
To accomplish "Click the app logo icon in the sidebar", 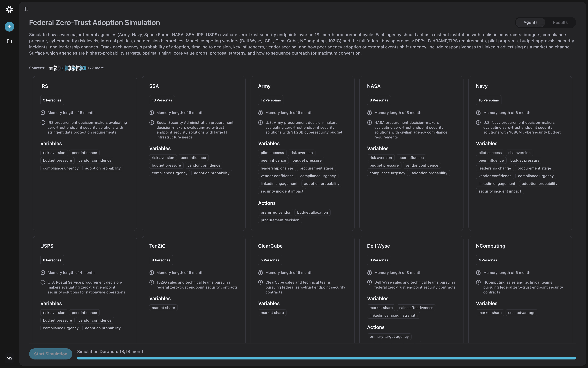I will (9, 10).
